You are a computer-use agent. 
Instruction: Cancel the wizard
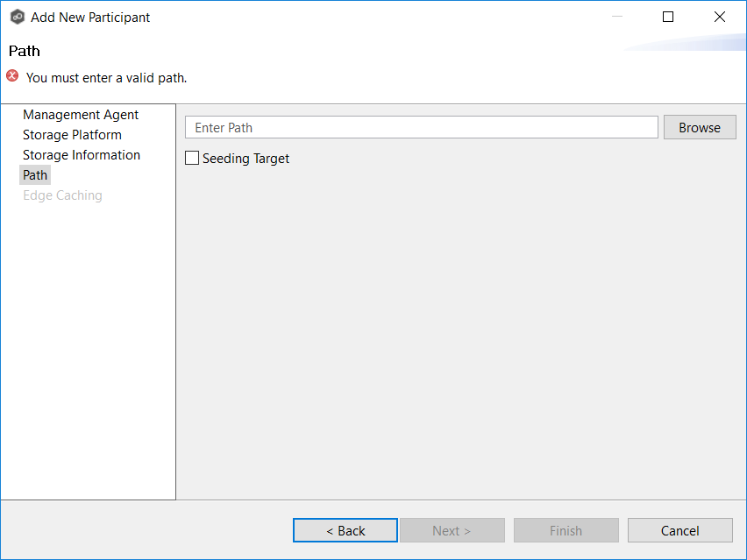tap(679, 530)
